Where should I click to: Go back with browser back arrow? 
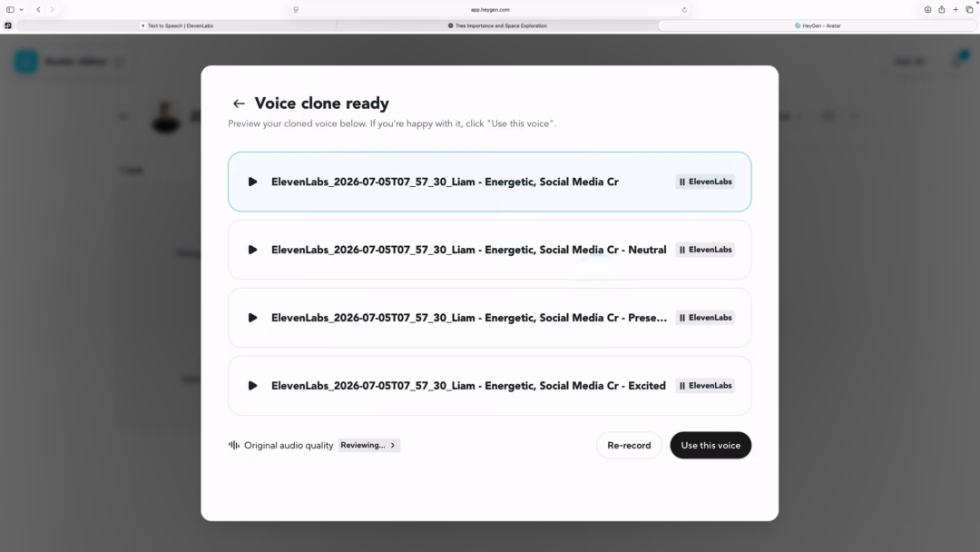tap(39, 9)
